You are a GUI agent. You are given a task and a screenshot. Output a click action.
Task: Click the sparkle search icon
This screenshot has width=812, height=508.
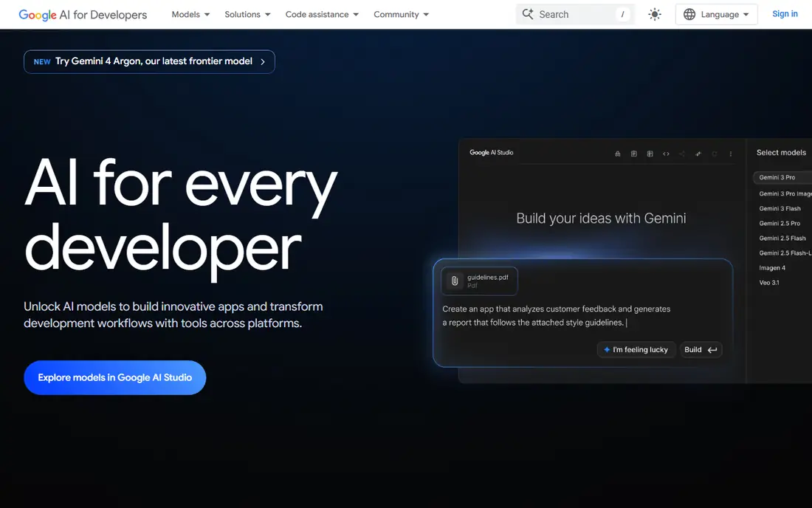(528, 14)
